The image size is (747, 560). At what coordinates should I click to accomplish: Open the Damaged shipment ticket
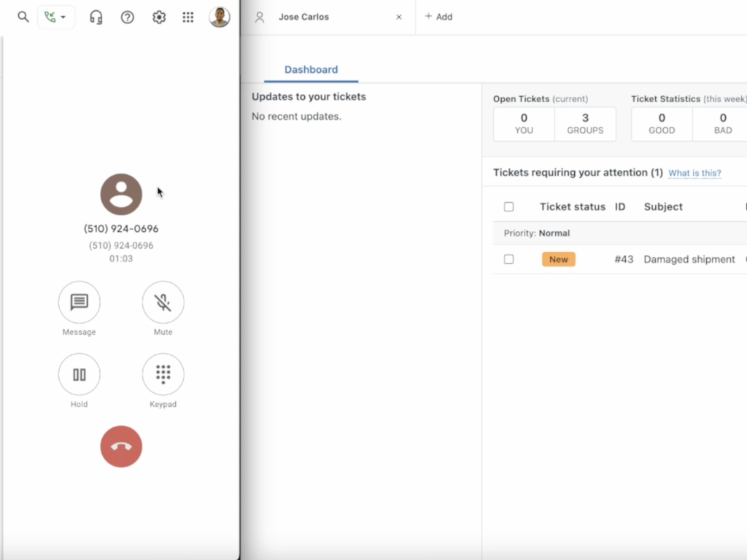(689, 260)
